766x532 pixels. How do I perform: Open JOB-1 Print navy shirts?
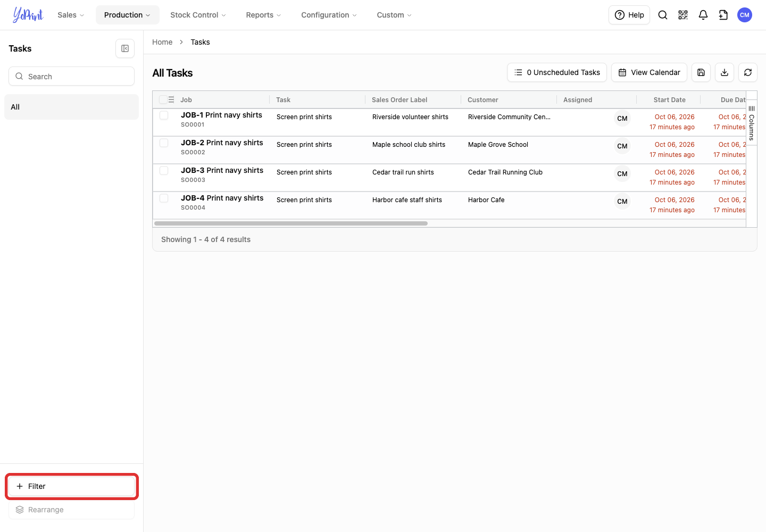point(221,115)
